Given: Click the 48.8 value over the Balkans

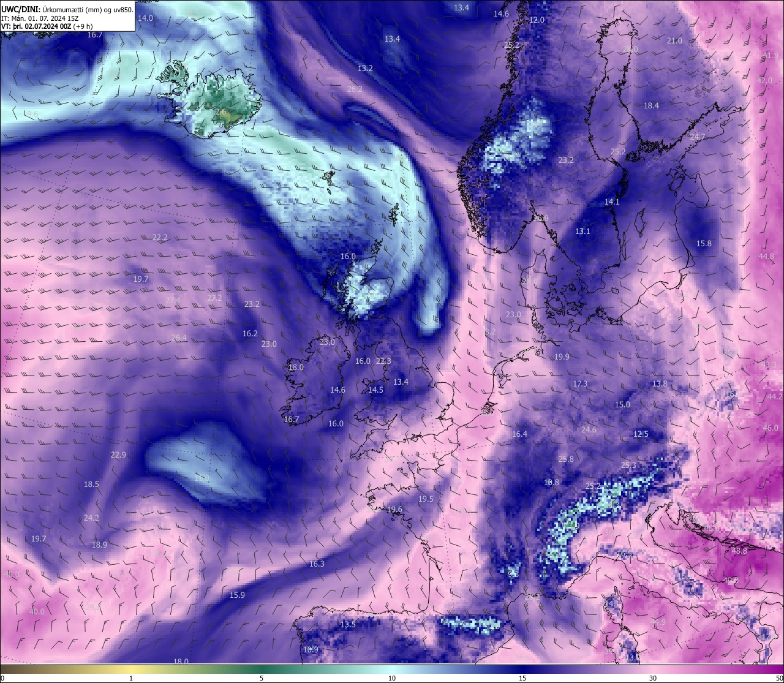Looking at the screenshot, I should [739, 551].
